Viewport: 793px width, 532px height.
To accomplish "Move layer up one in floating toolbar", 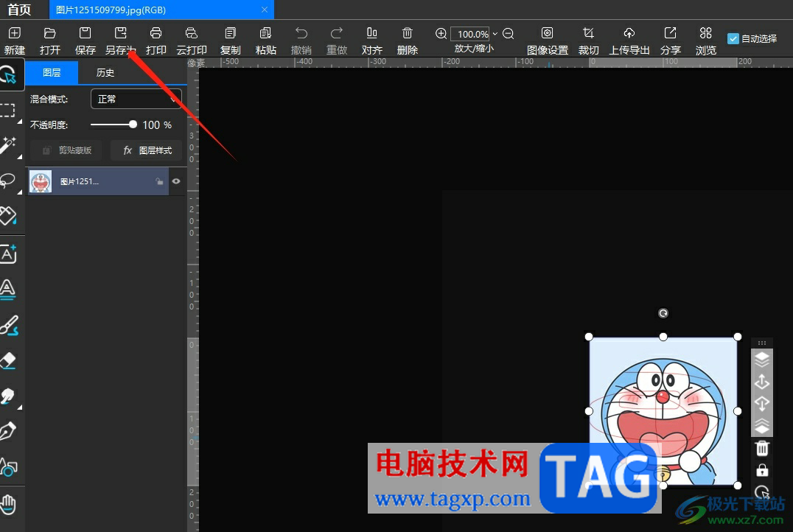I will (762, 382).
